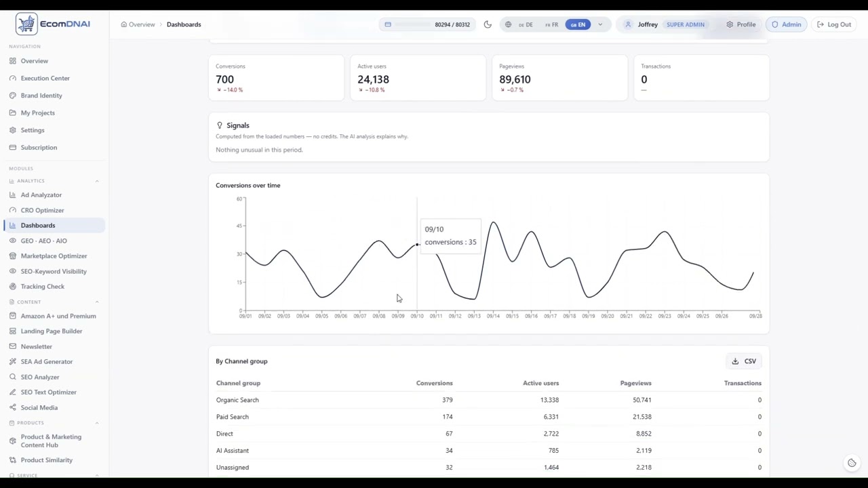Collapse the Products sidebar section
Image resolution: width=868 pixels, height=488 pixels.
(96, 423)
